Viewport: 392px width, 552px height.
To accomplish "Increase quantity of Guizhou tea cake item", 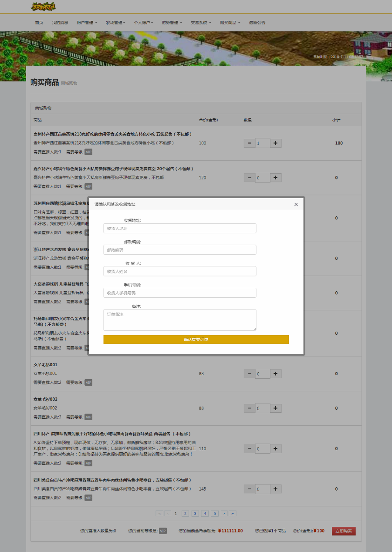I will point(276,143).
